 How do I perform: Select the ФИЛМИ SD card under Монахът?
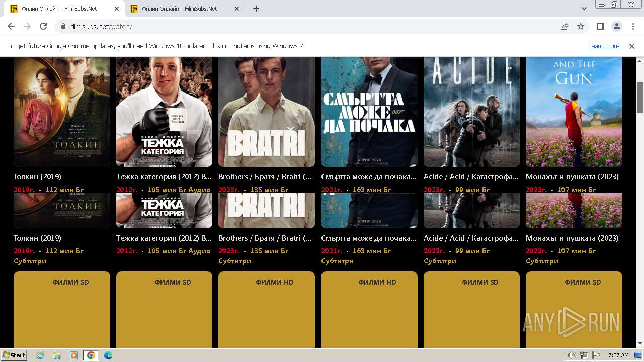pos(574,309)
